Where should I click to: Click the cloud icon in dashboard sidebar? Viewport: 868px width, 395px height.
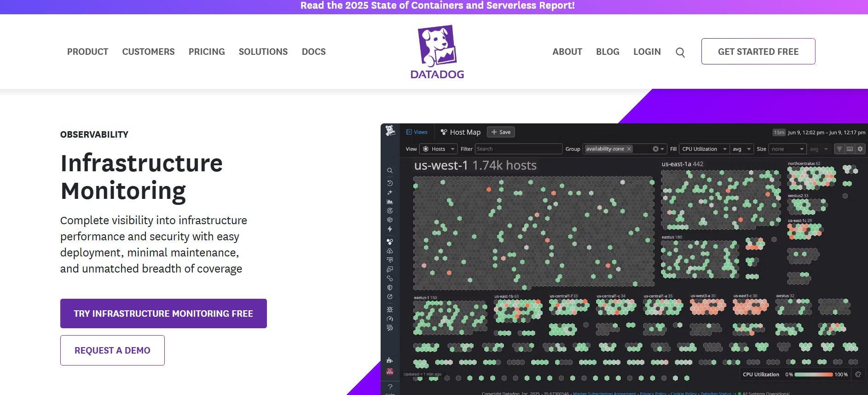pyautogui.click(x=390, y=251)
